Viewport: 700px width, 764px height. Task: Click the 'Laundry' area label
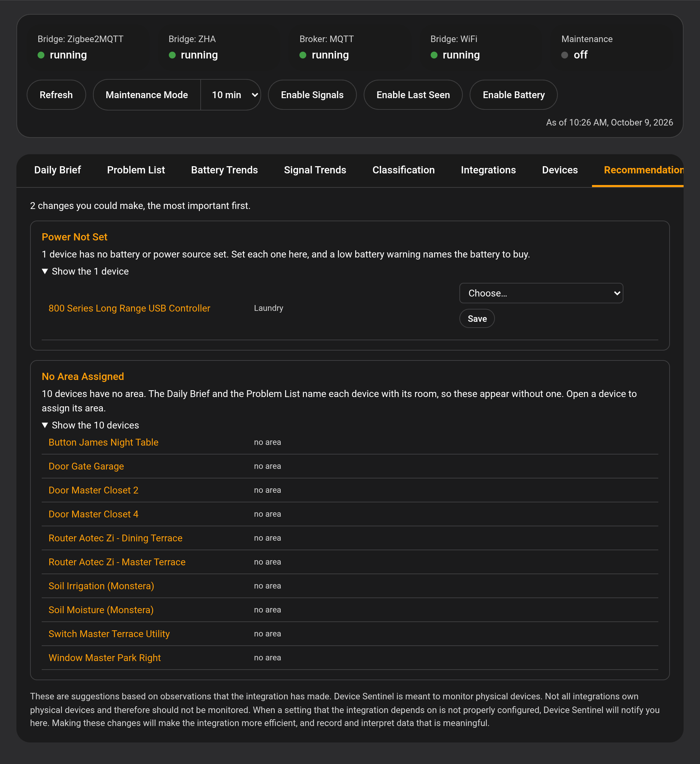point(268,308)
